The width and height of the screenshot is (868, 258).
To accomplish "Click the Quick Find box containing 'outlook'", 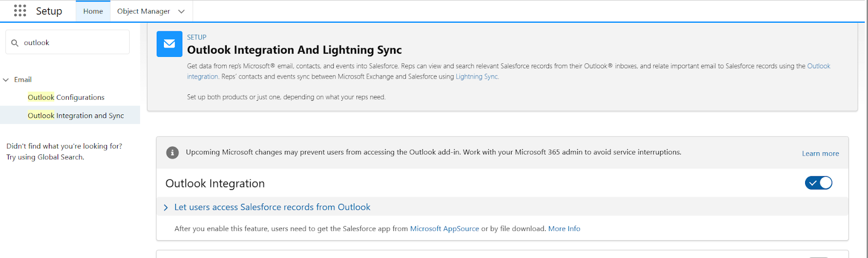I will pyautogui.click(x=68, y=42).
